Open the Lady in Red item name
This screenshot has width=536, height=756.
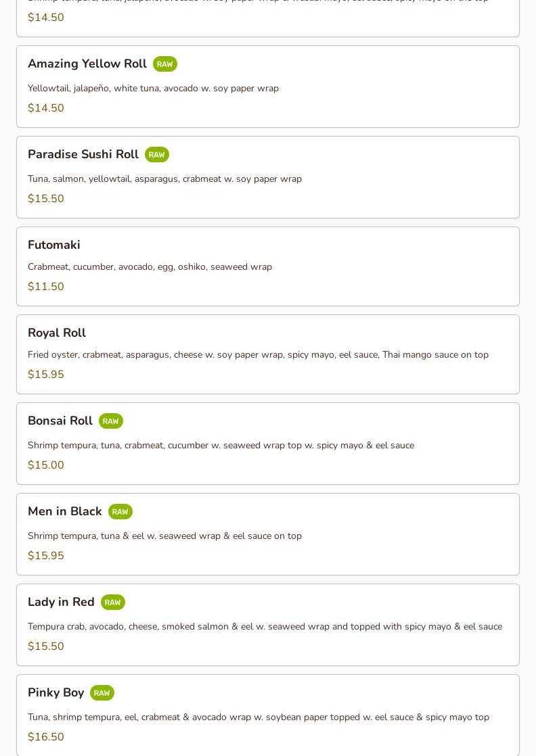(61, 602)
